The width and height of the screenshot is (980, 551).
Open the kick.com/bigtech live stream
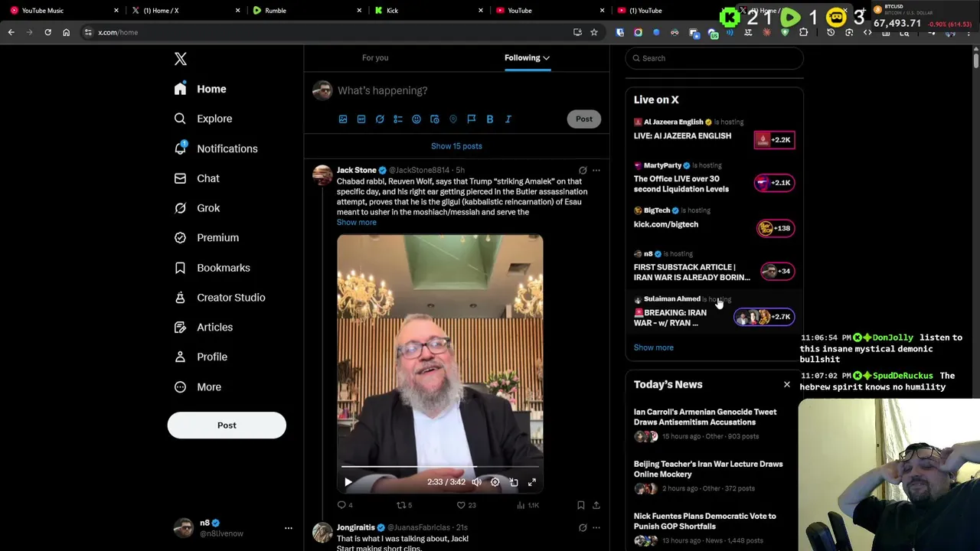[666, 224]
